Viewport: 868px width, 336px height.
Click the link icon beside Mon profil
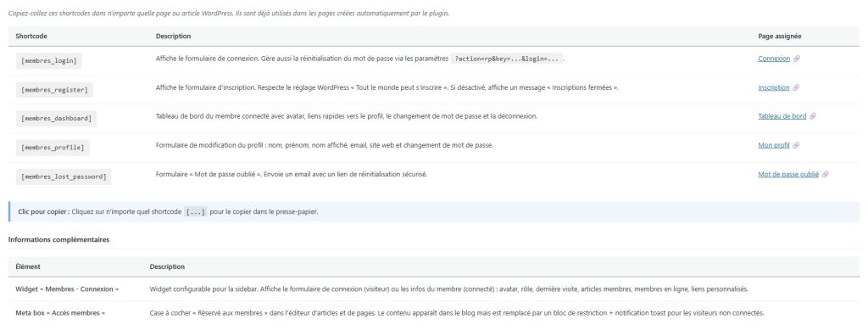point(796,145)
